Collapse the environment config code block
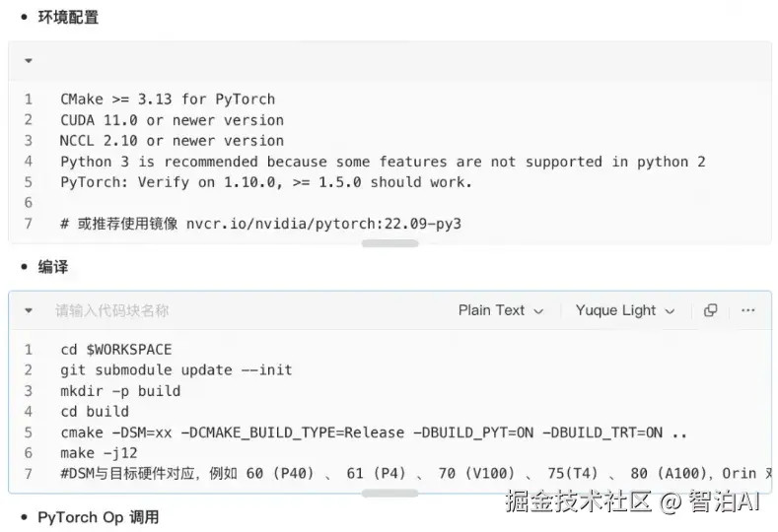Screen dimensions: 778x532 coord(29,60)
